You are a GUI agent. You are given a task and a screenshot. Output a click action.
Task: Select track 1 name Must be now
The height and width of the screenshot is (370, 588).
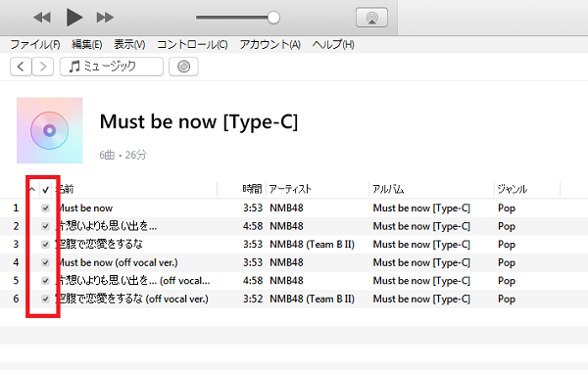point(84,208)
